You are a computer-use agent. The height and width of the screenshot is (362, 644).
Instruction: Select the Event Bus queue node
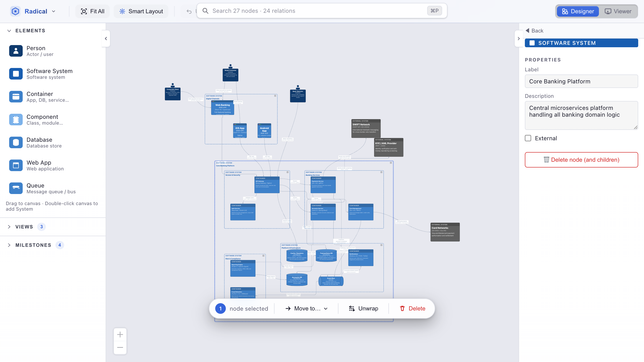click(x=331, y=281)
